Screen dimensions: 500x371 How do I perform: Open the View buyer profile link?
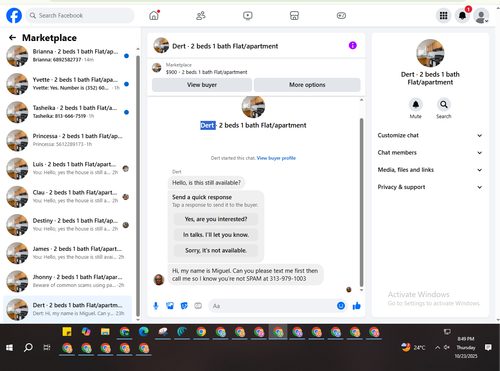[x=276, y=158]
